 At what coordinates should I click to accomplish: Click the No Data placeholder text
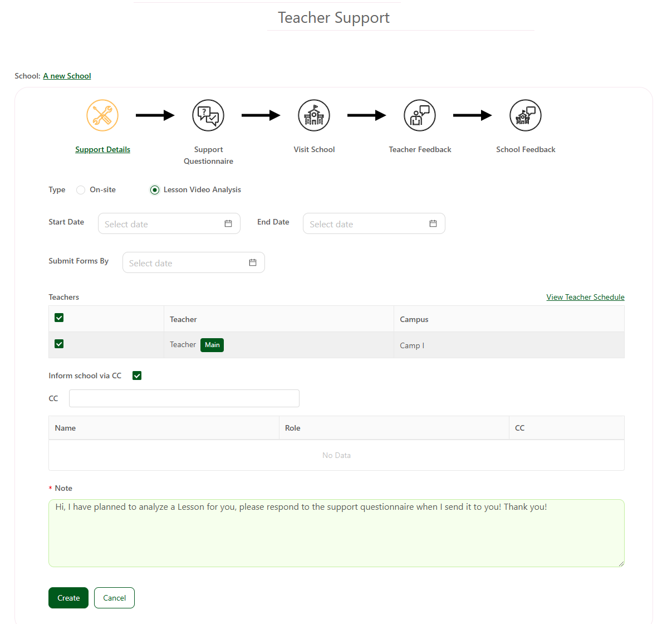[336, 455]
